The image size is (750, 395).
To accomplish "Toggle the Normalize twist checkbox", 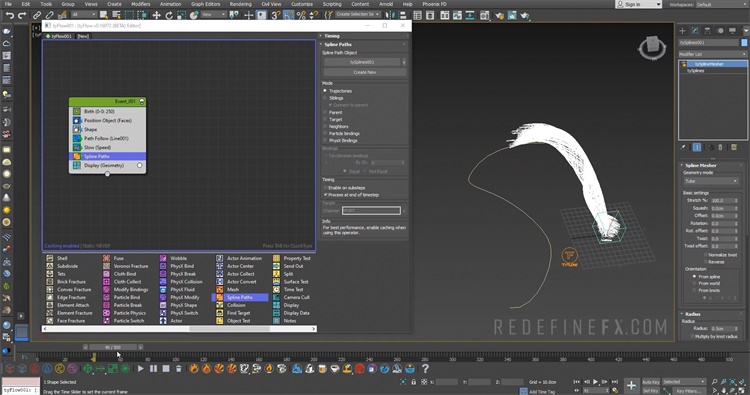I will tap(706, 255).
